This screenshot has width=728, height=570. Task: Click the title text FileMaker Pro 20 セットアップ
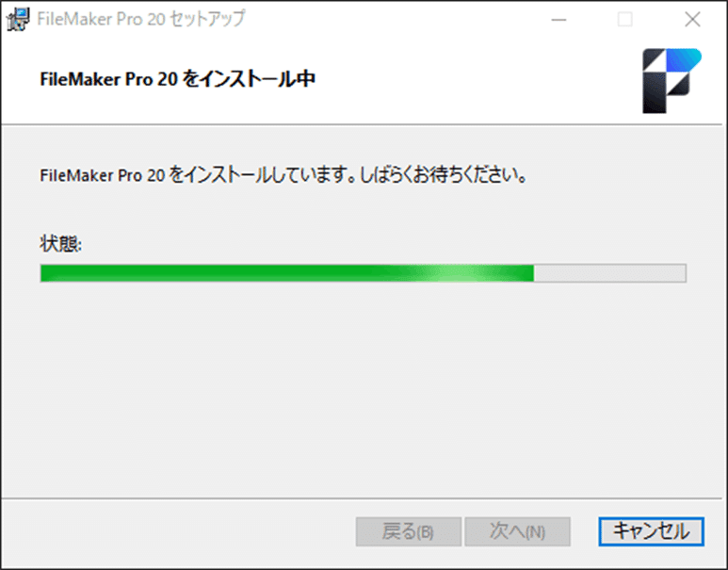tap(141, 19)
